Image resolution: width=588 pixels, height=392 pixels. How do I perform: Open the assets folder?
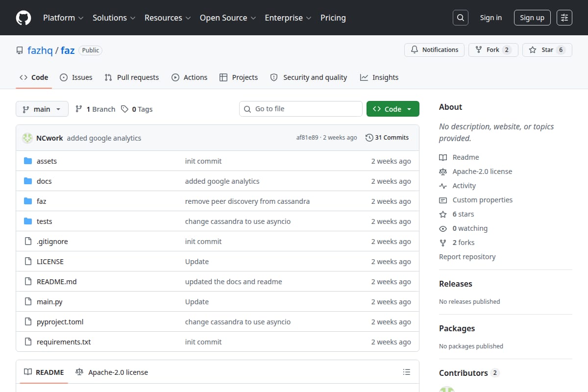click(47, 161)
